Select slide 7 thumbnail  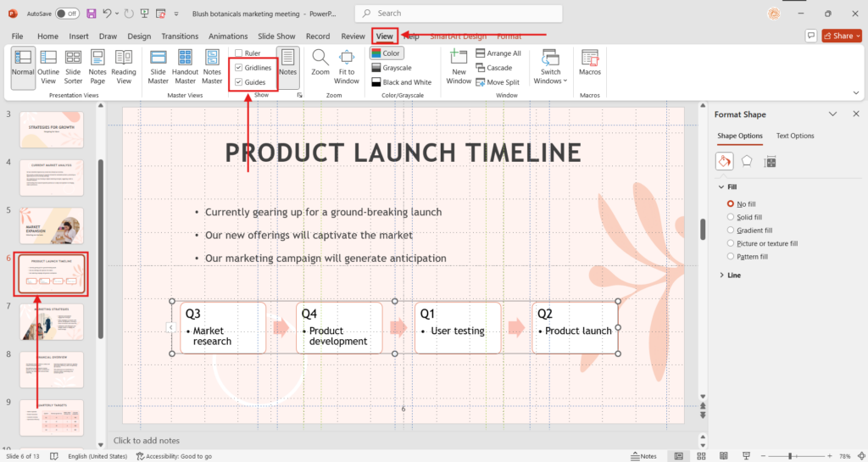coord(52,322)
